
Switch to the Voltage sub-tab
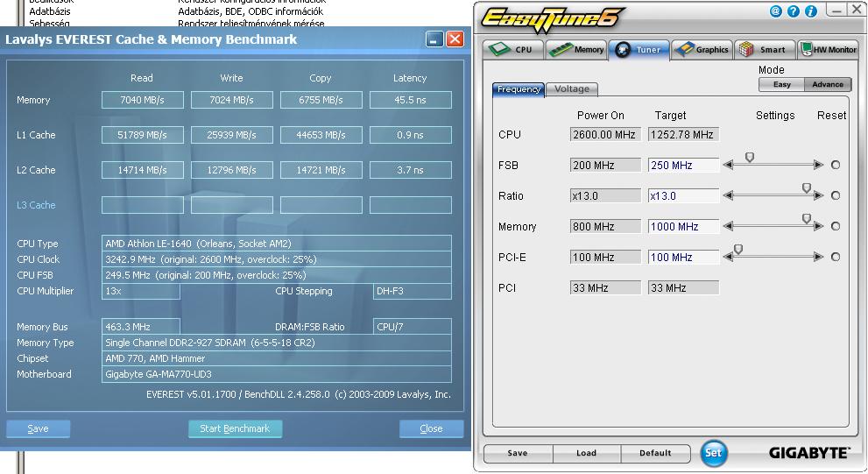[x=572, y=89]
